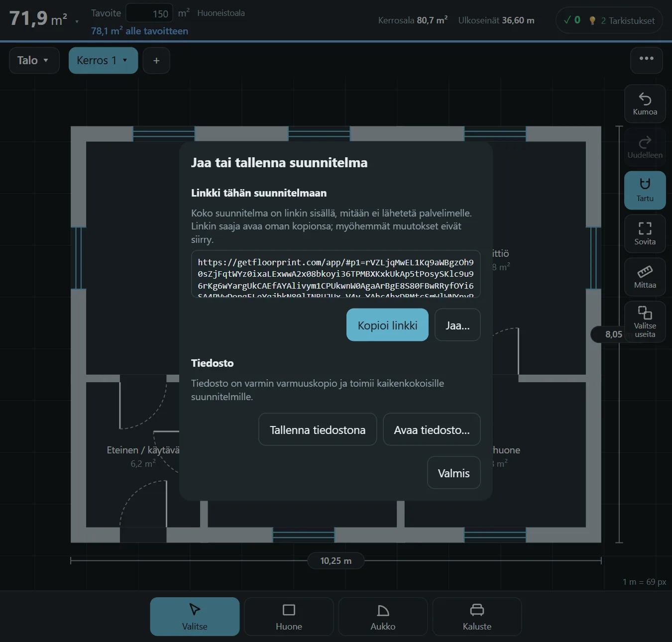
Task: Select the Eteinen / käytävä room label
Action: click(x=143, y=450)
